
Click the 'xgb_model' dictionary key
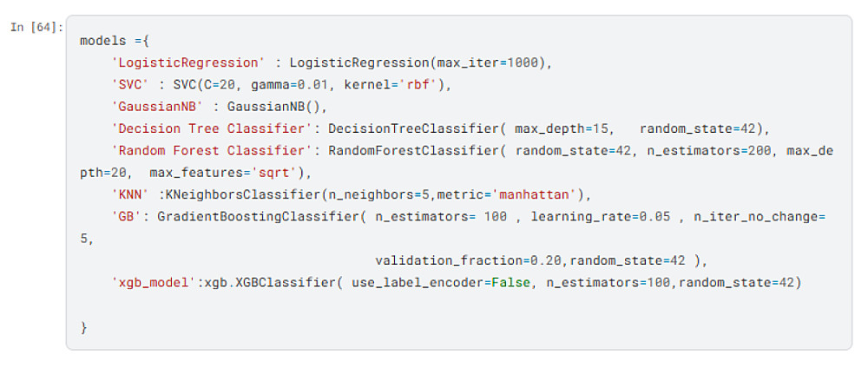pyautogui.click(x=152, y=282)
